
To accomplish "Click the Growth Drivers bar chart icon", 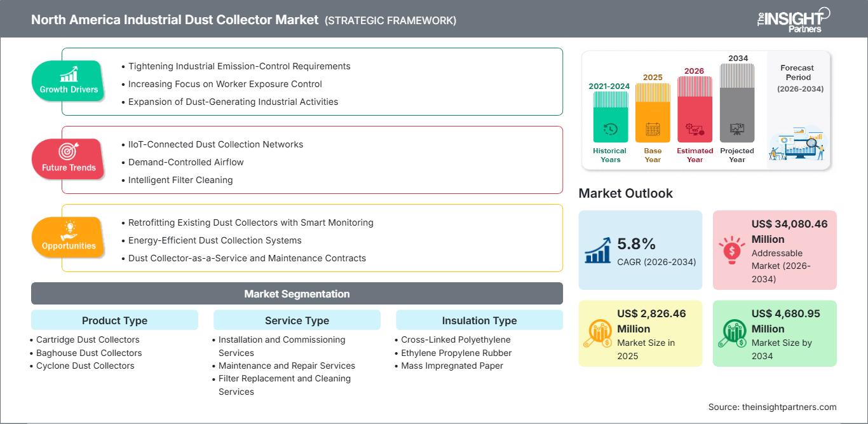I will click(x=69, y=74).
